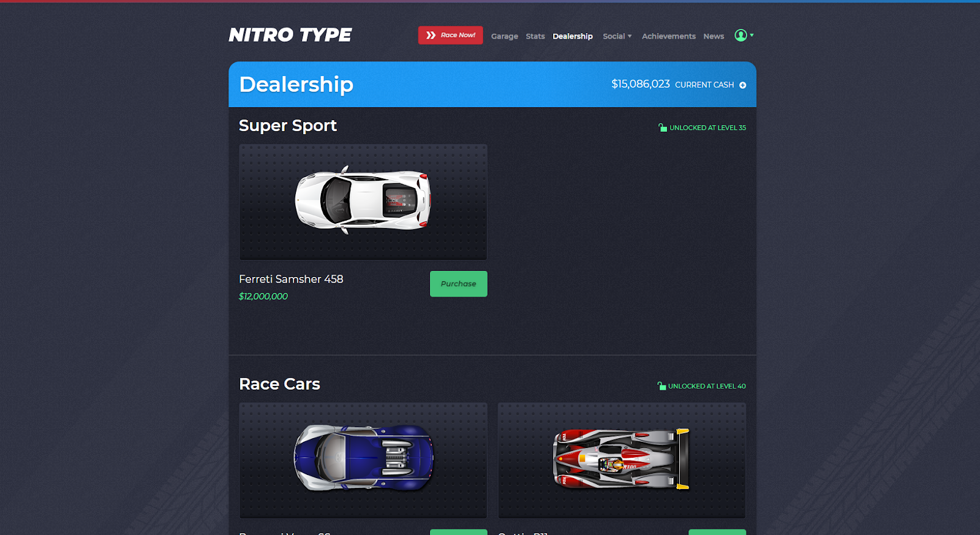Image resolution: width=980 pixels, height=535 pixels.
Task: Click the Ferreti Samsher 458 car name
Action: click(291, 279)
